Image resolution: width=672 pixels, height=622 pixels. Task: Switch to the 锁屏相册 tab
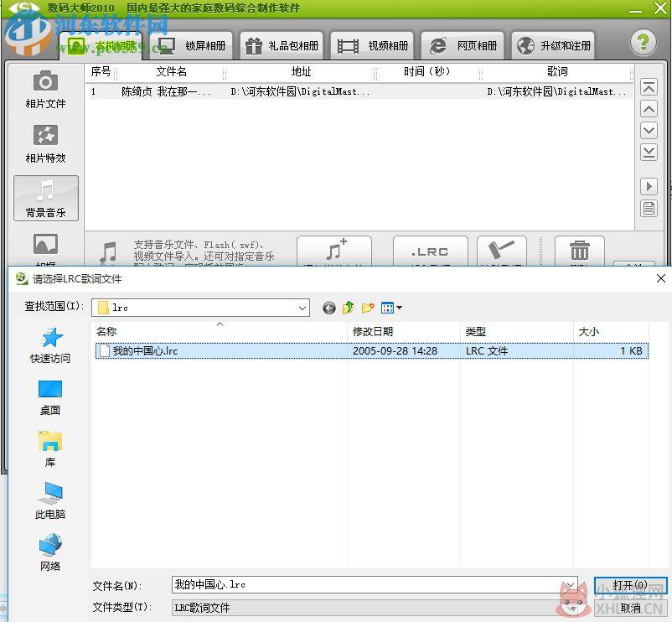(x=193, y=45)
